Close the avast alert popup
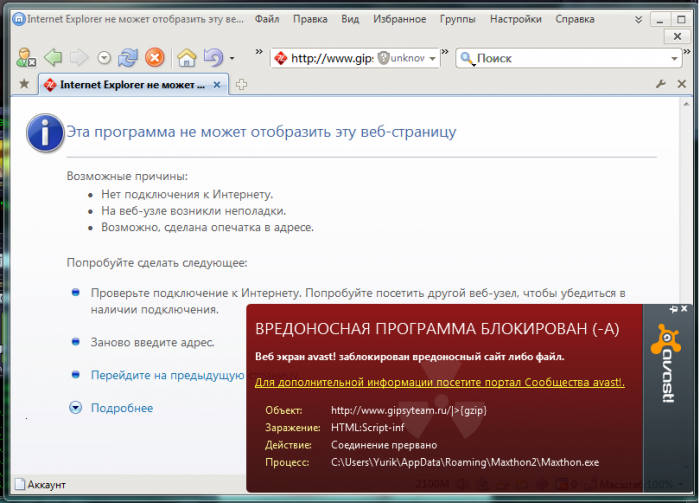 click(x=684, y=309)
